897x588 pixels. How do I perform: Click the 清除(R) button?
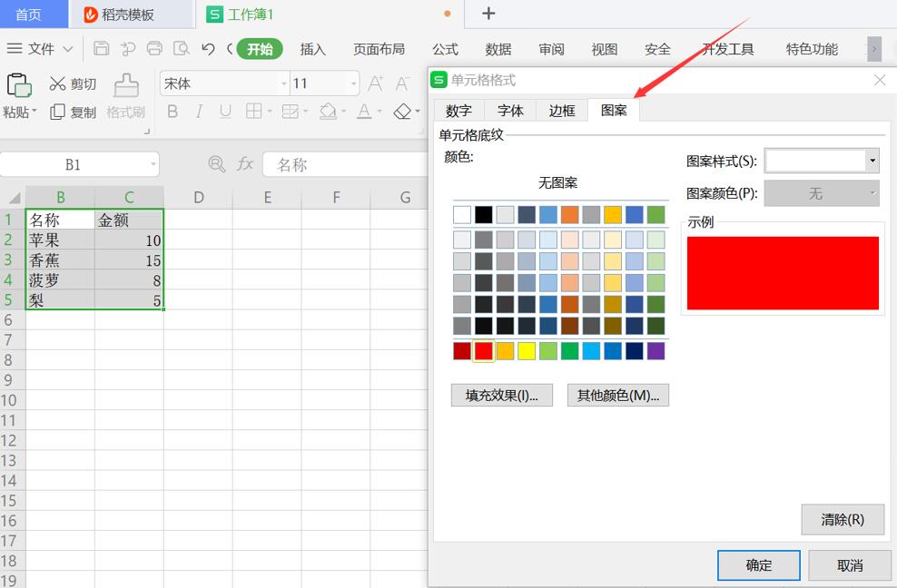[843, 519]
